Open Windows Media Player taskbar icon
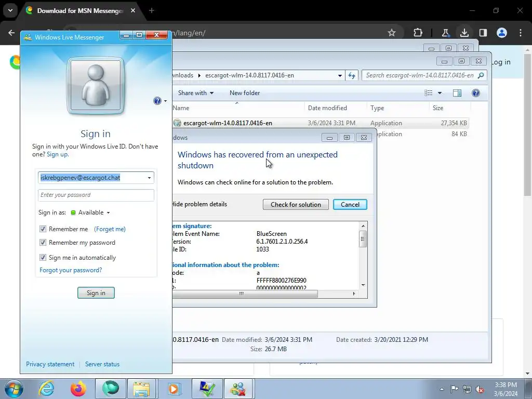Image resolution: width=532 pixels, height=399 pixels. click(174, 389)
